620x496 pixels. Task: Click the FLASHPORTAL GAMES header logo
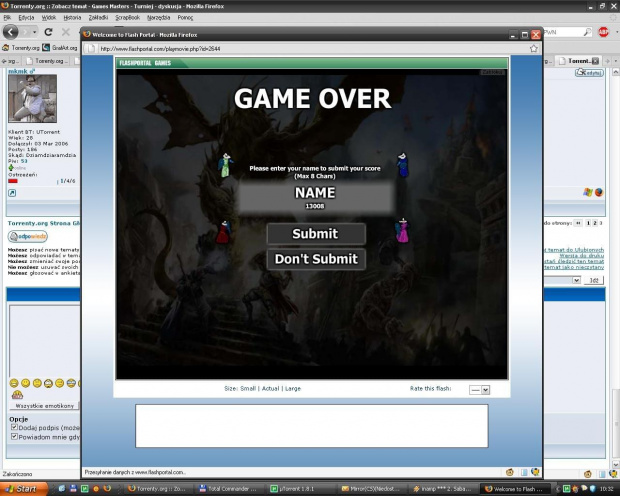(x=145, y=63)
